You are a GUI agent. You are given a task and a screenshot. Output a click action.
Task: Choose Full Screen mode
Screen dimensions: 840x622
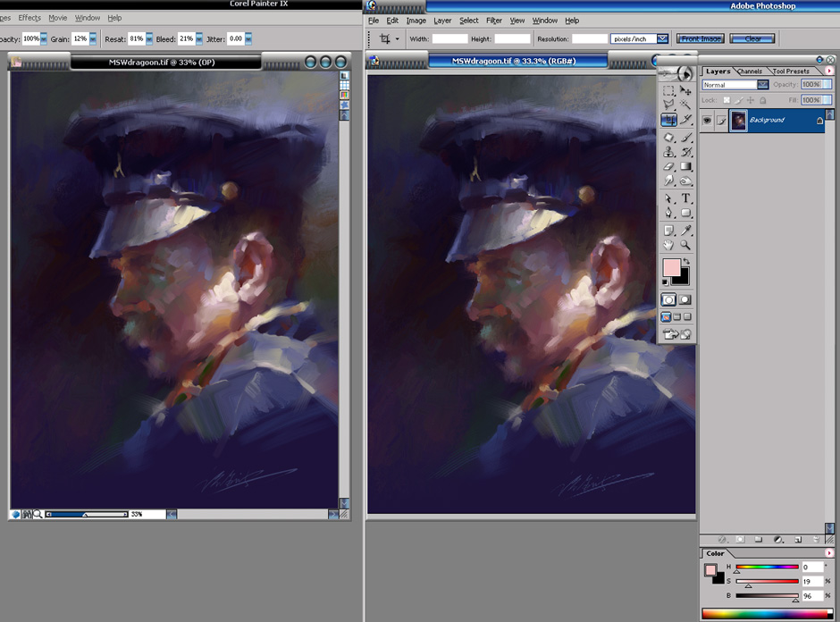tap(687, 317)
